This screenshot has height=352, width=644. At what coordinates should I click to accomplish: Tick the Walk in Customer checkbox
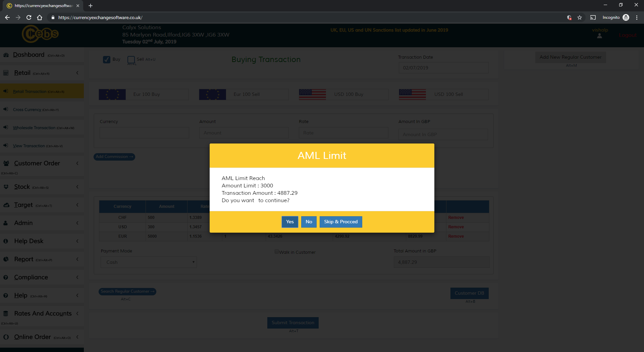(277, 252)
